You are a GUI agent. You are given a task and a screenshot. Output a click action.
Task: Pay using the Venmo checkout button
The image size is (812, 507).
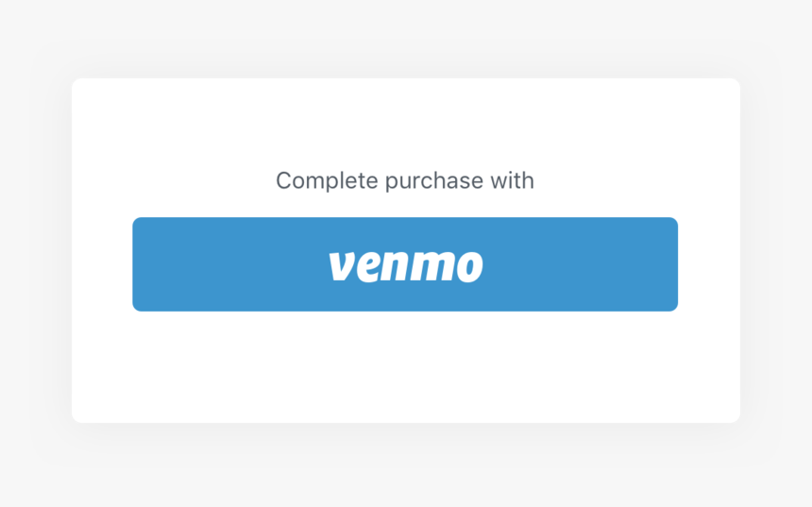(405, 264)
